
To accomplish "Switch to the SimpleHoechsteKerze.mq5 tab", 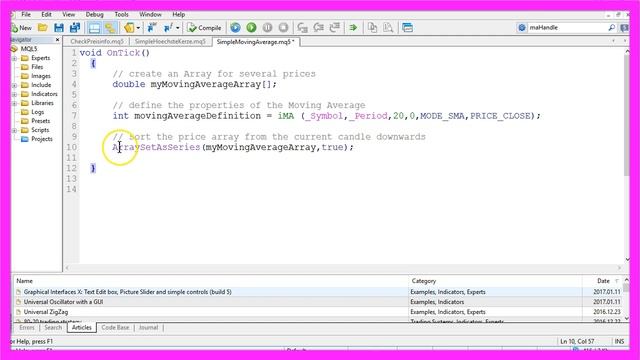I will pyautogui.click(x=170, y=42).
